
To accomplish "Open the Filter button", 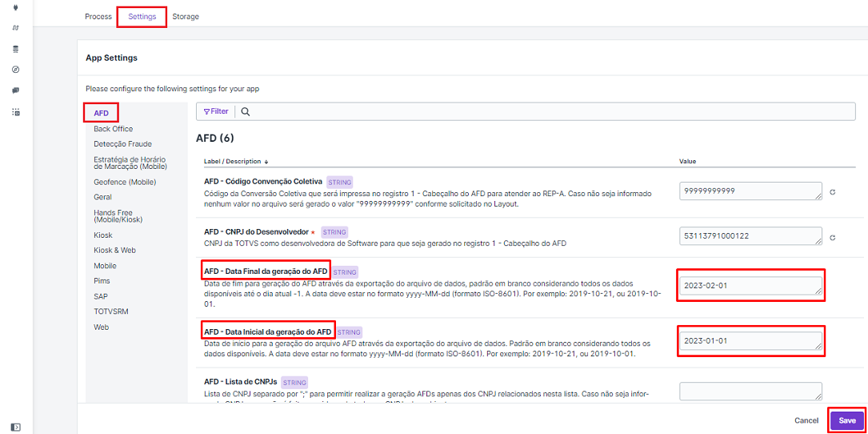I will click(x=216, y=111).
